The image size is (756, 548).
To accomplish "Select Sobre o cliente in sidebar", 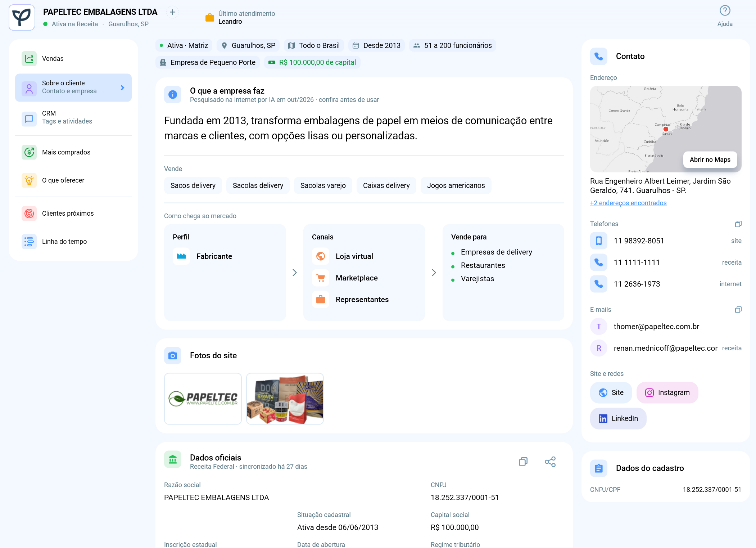I will tap(73, 87).
